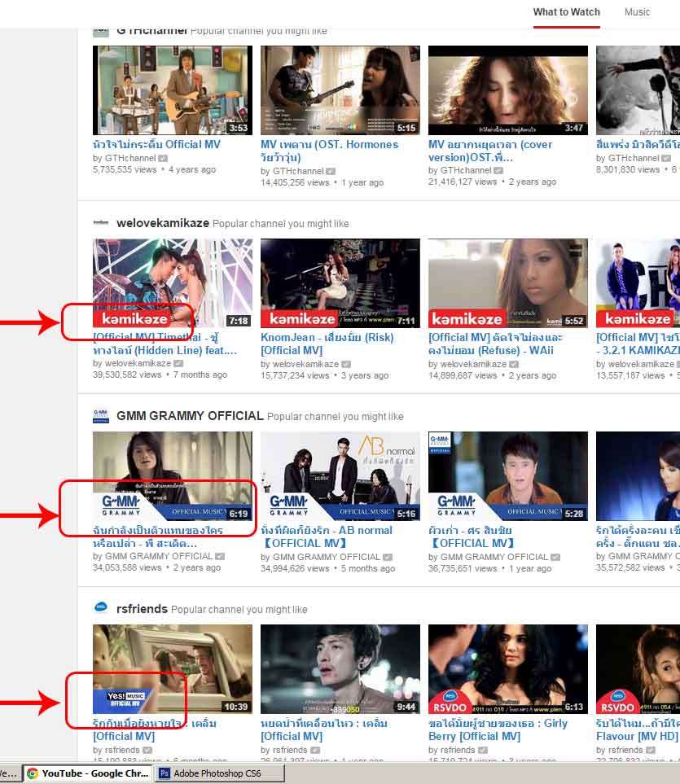Click 'by rsfriends' under Girly Berry video
The height and width of the screenshot is (784, 680).
coord(451,750)
